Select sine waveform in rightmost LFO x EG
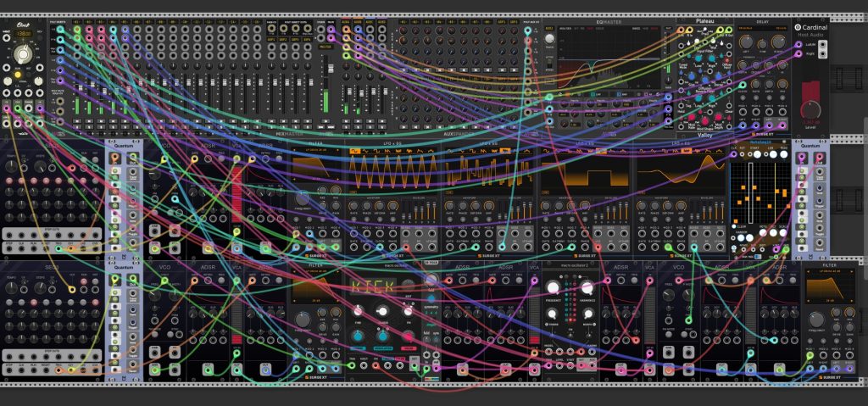 click(x=643, y=151)
